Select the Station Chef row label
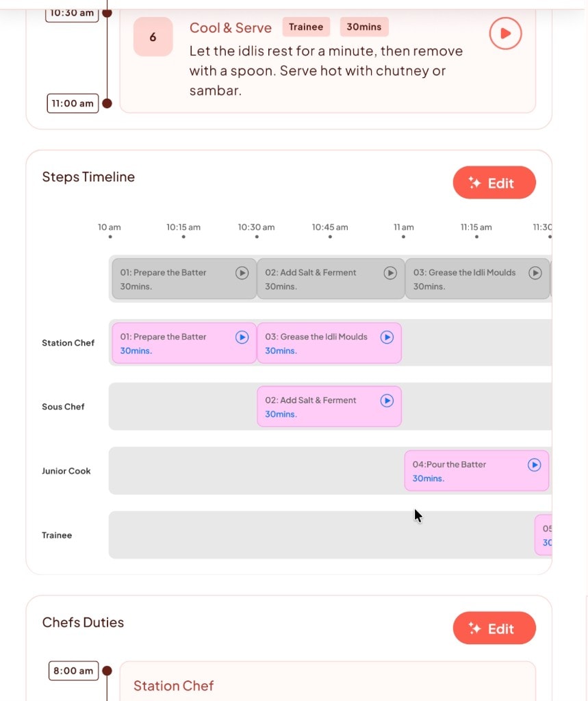The height and width of the screenshot is (701, 588). 68,343
